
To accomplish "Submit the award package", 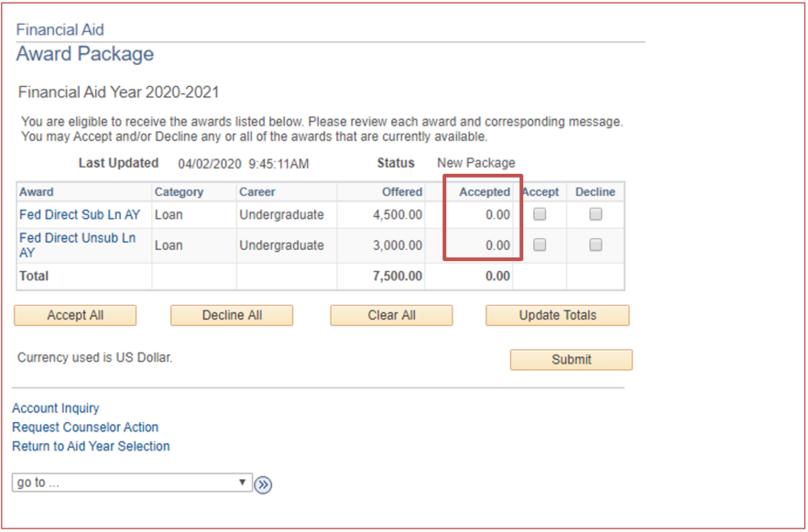I will (x=571, y=360).
